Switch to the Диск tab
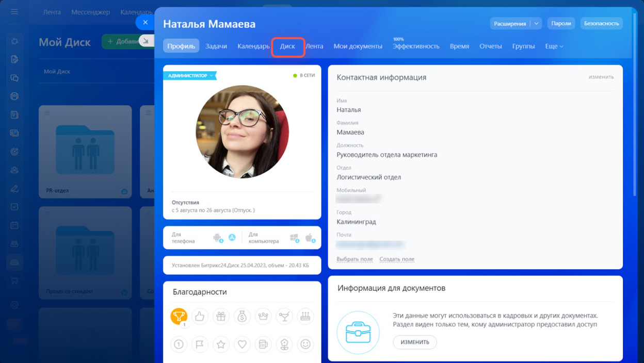The width and height of the screenshot is (644, 363). (287, 46)
